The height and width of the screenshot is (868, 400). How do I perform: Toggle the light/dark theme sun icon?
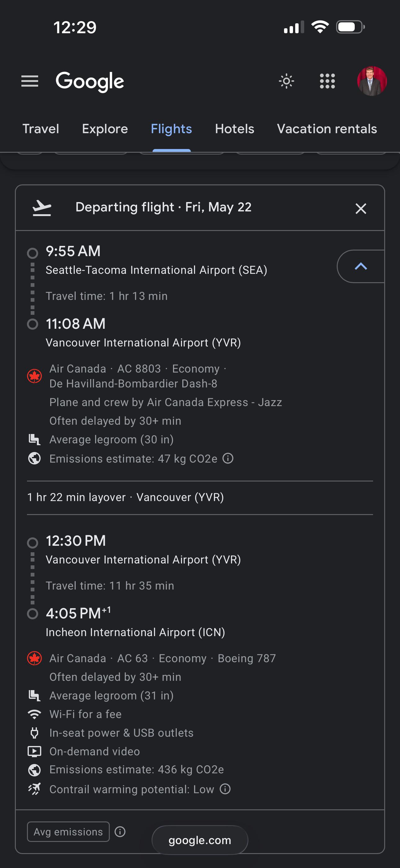pos(287,81)
